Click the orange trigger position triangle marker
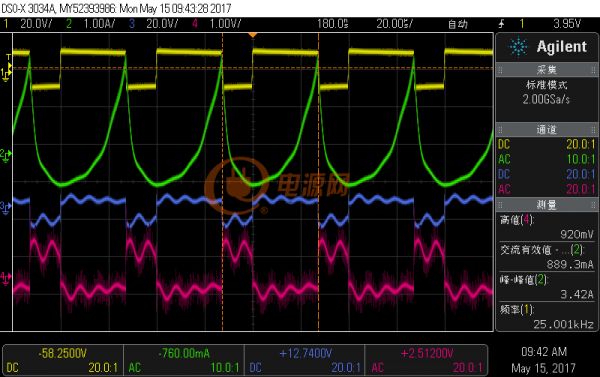The height and width of the screenshot is (377, 600). pyautogui.click(x=252, y=36)
